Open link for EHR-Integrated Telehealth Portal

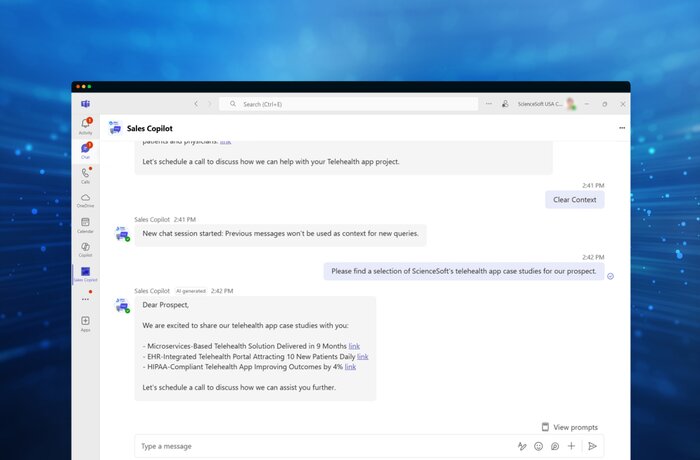pos(362,356)
